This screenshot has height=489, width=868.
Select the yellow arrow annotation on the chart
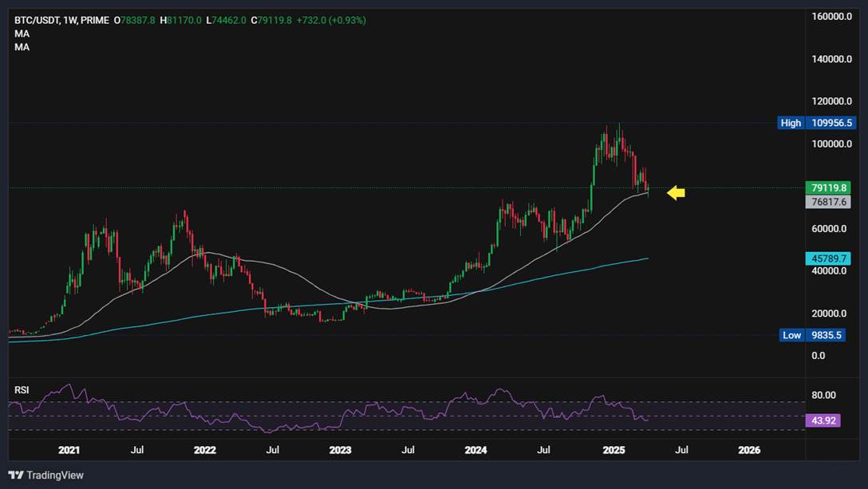tap(675, 192)
